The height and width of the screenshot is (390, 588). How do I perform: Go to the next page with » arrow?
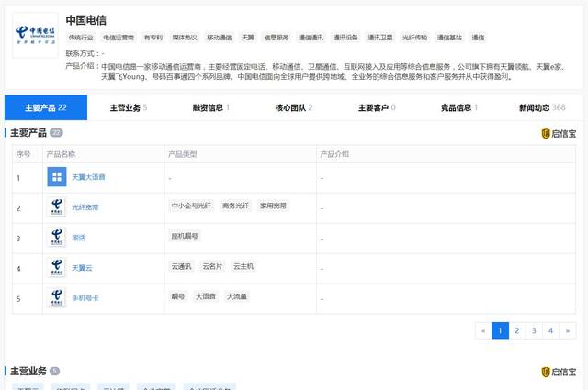click(x=568, y=330)
